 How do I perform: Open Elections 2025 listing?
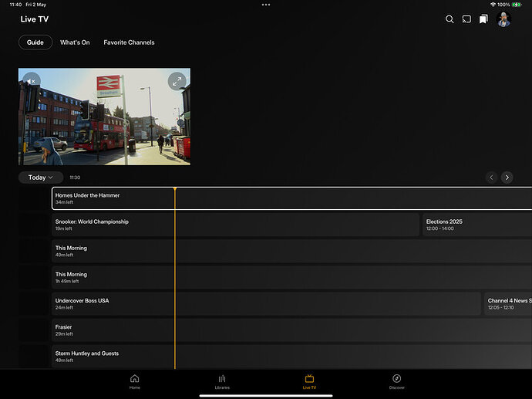coord(477,225)
